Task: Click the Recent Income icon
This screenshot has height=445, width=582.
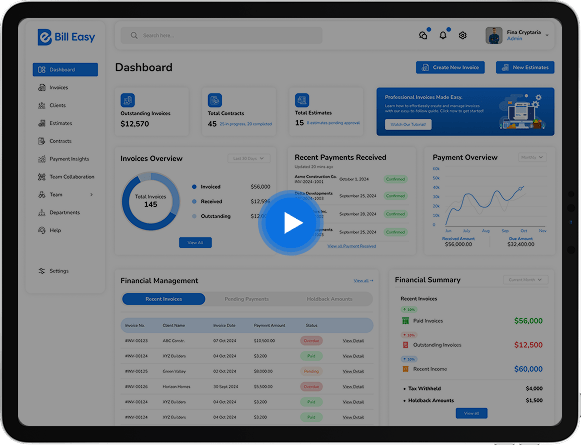Action: [405, 369]
